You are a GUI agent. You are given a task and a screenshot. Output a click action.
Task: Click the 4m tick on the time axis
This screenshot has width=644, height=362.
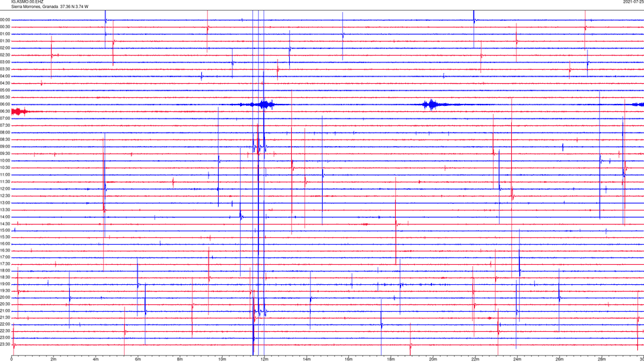pos(96,359)
